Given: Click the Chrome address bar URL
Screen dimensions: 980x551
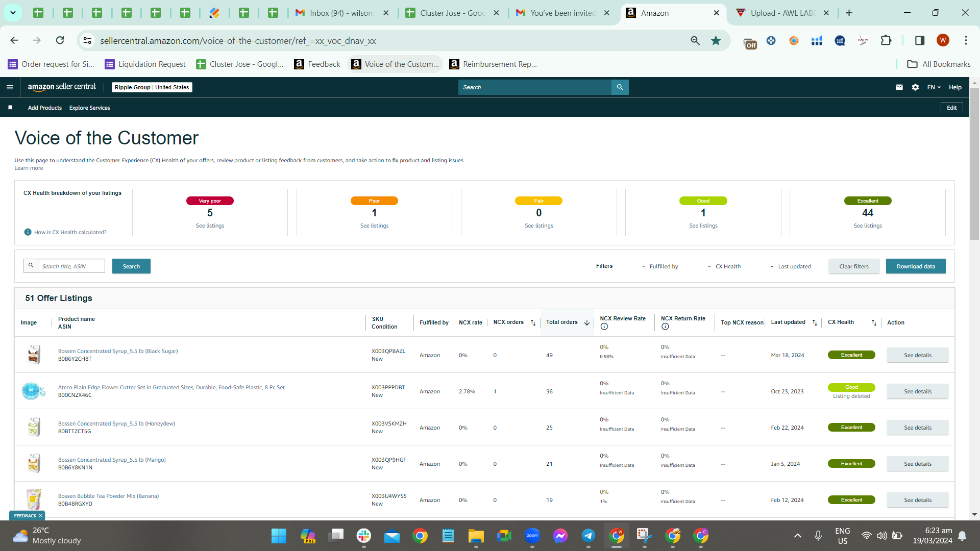Looking at the screenshot, I should coord(238,41).
